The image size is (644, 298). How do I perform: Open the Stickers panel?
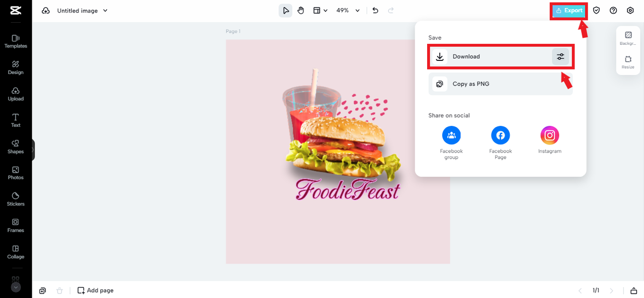(x=16, y=199)
